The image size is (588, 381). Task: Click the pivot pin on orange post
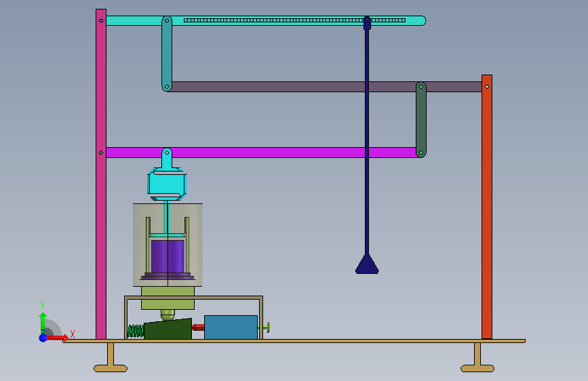click(487, 87)
